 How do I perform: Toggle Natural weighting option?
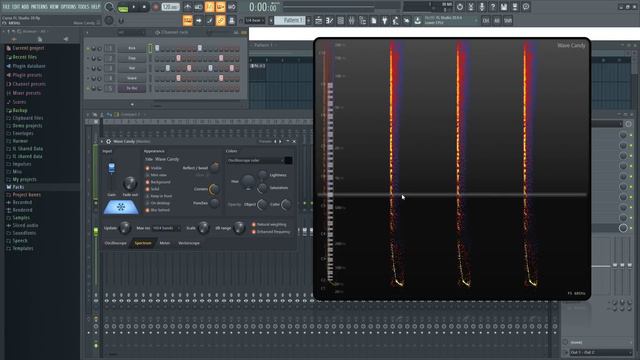coord(269,224)
